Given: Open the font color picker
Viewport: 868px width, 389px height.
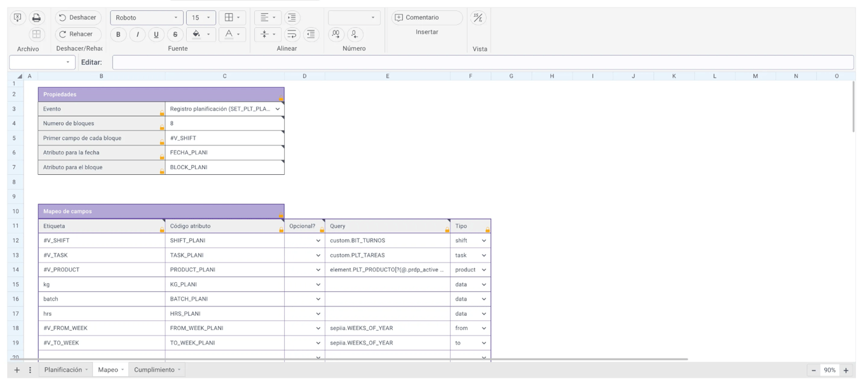Looking at the screenshot, I should click(232, 34).
